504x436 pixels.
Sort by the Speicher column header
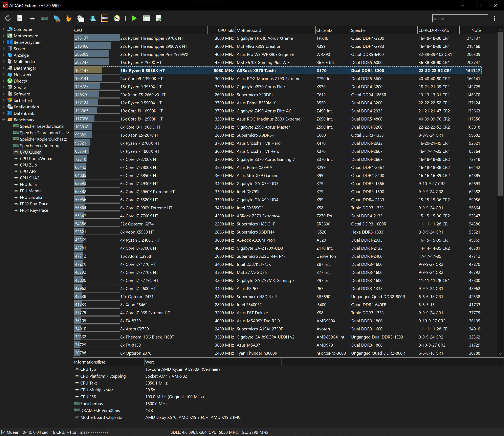(384, 30)
